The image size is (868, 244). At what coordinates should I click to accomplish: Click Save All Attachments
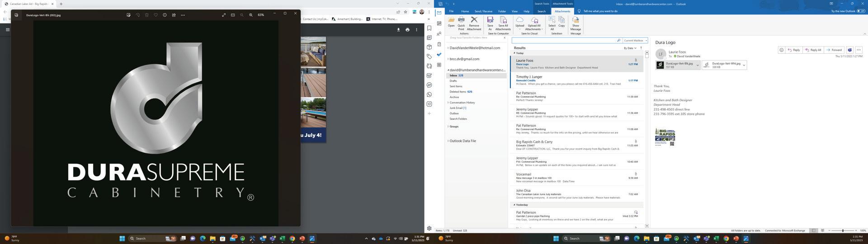[x=503, y=23]
